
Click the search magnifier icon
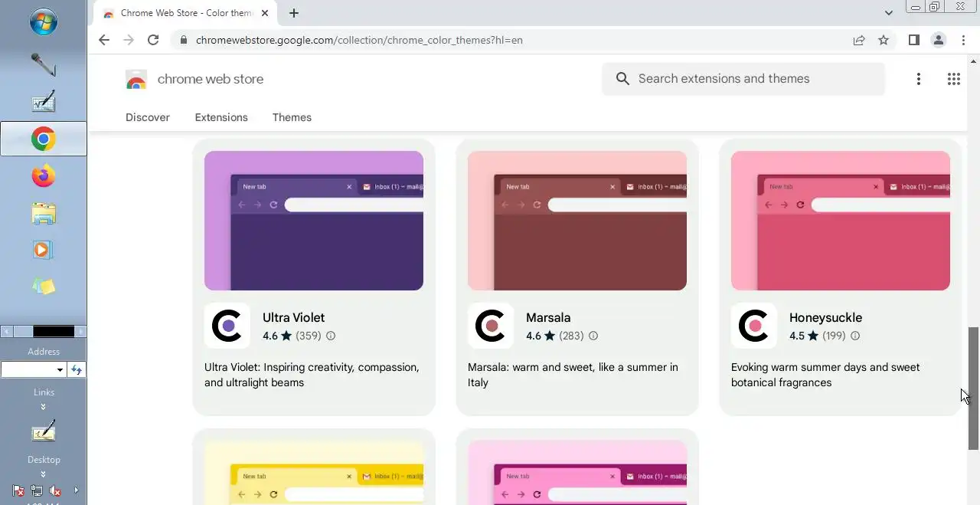click(622, 79)
